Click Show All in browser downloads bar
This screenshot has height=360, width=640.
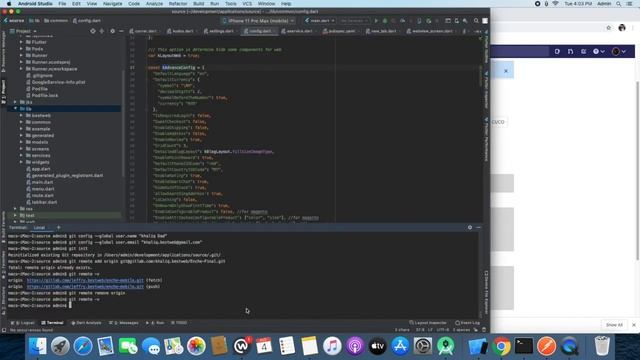point(614,325)
